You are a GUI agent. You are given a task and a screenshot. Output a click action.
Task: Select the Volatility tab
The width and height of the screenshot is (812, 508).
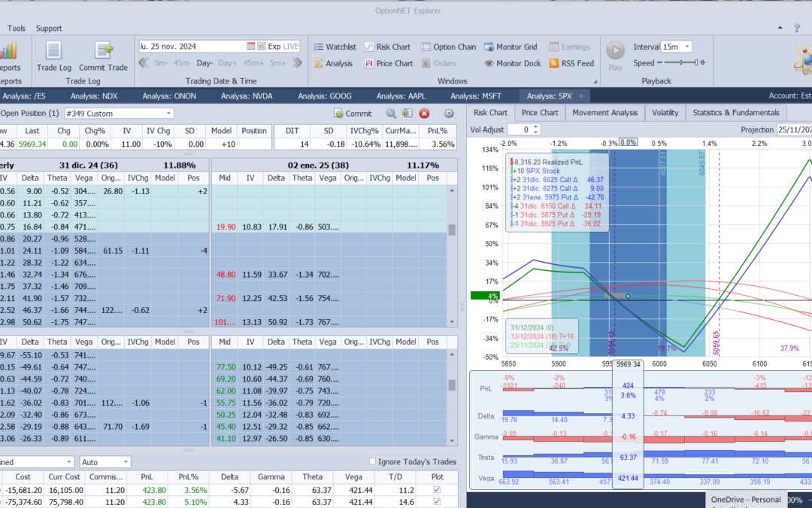[665, 112]
